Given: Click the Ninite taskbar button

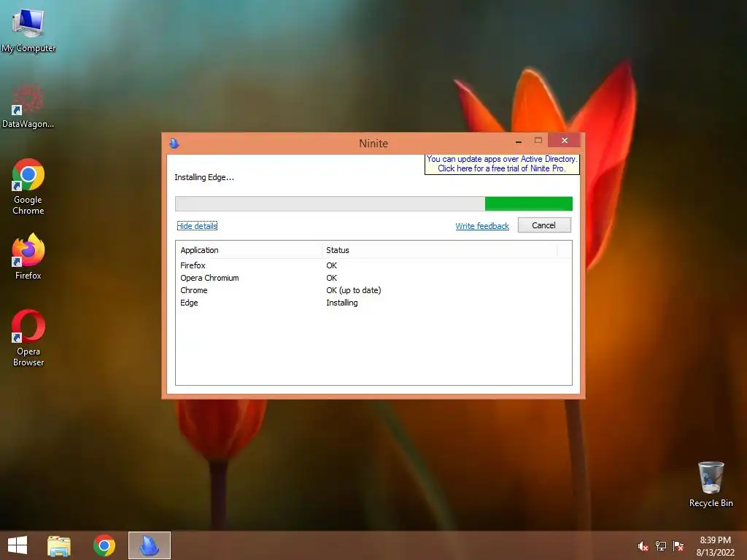Looking at the screenshot, I should (149, 545).
